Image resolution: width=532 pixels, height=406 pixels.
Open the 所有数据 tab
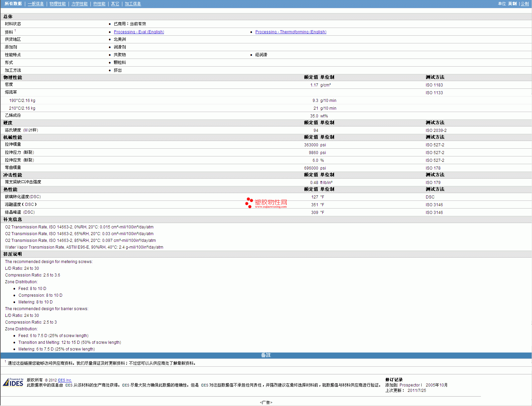(13, 4)
